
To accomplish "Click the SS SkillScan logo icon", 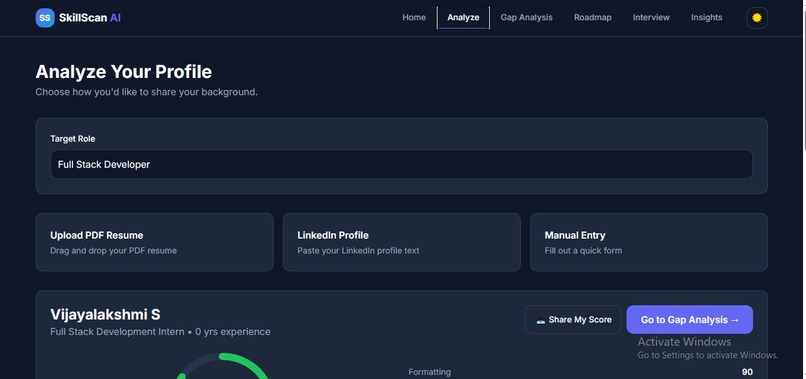I will (x=45, y=17).
